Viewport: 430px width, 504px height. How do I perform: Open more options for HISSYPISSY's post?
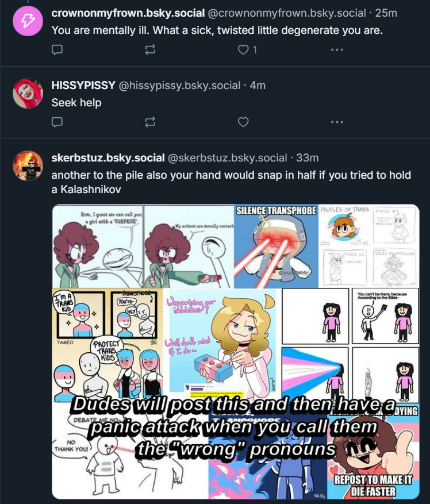337,122
